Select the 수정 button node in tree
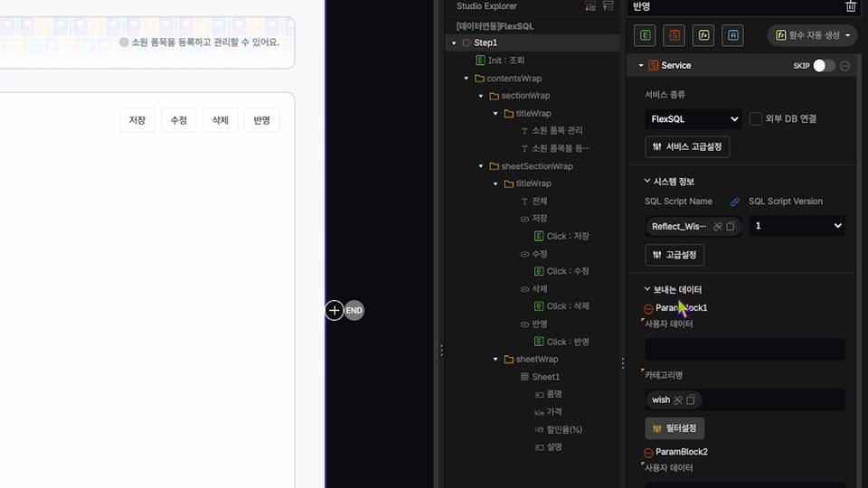 (x=534, y=254)
